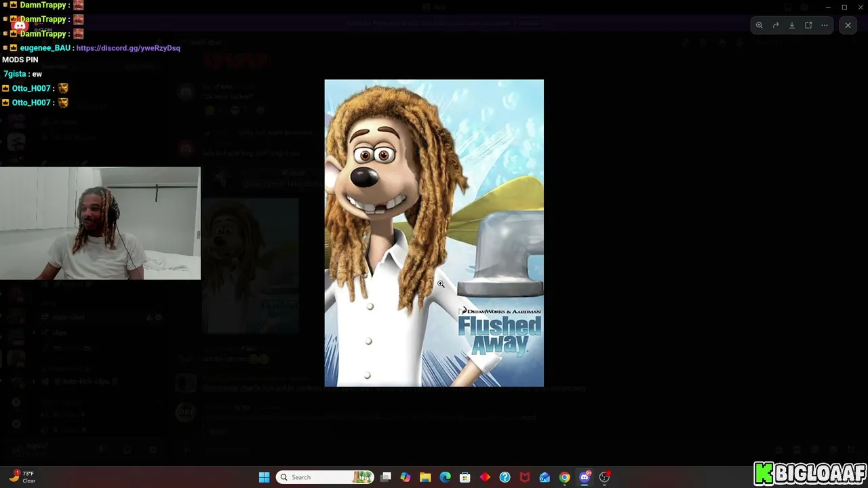Image resolution: width=868 pixels, height=488 pixels.
Task: Open the red diamond app on taskbar
Action: point(485,477)
